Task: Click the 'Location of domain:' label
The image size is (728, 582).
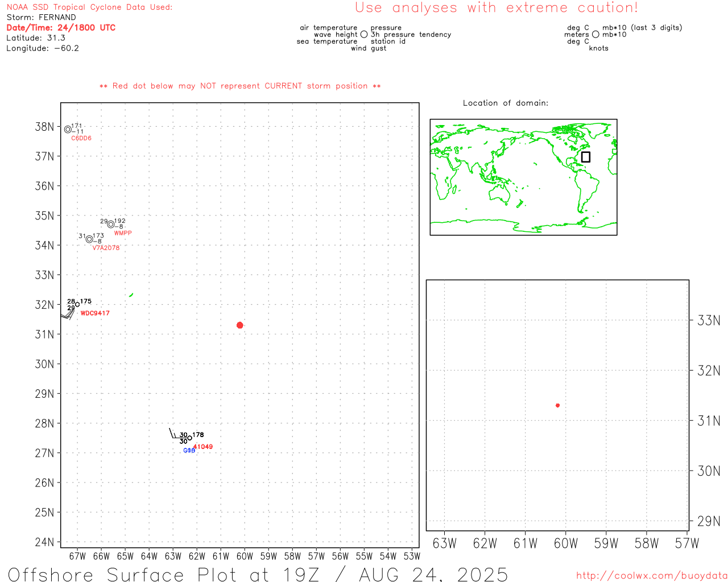Action: coord(506,103)
